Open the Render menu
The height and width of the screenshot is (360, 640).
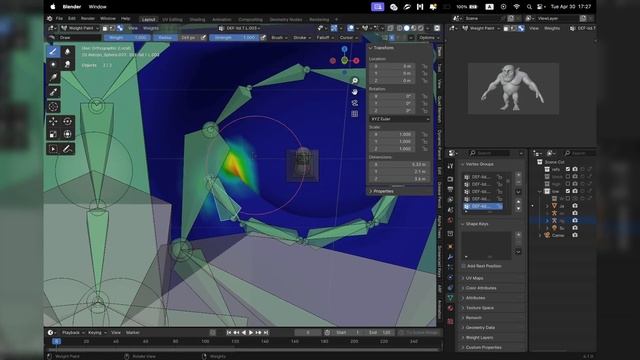click(88, 19)
